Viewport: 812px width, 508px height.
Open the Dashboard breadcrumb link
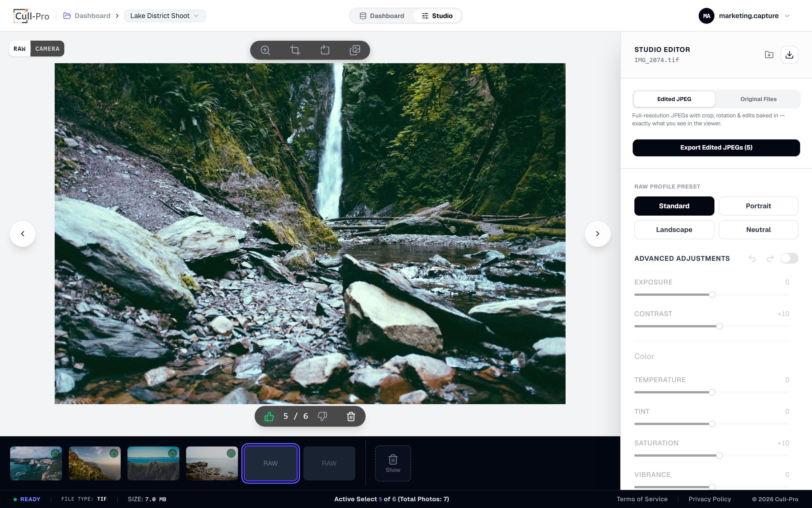(87, 16)
